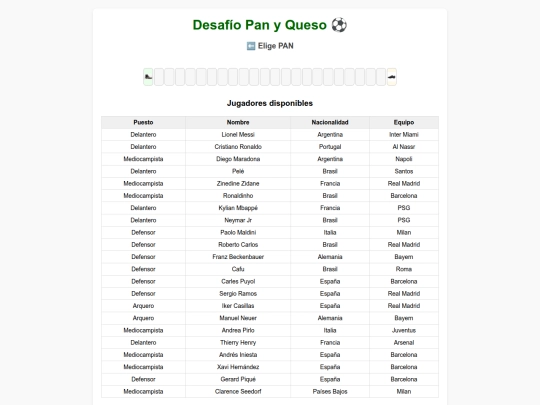Select Clarence Seedorf in the last row
This screenshot has height=405, width=540.
270,392
